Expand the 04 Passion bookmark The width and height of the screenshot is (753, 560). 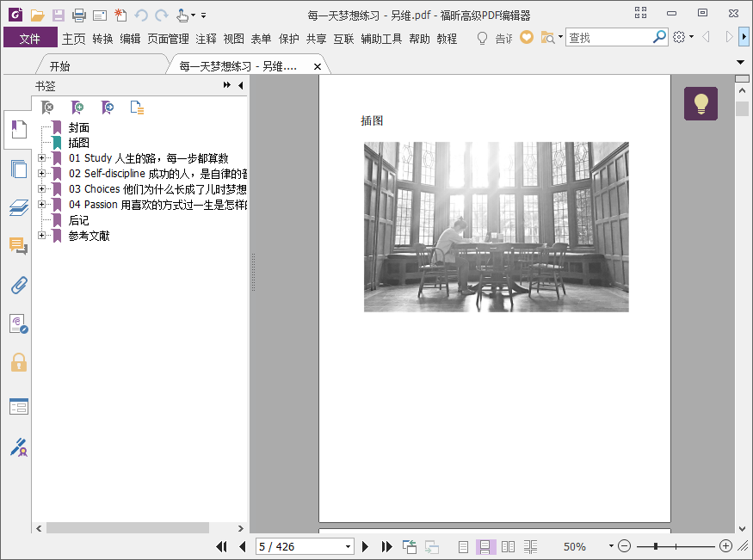click(42, 205)
